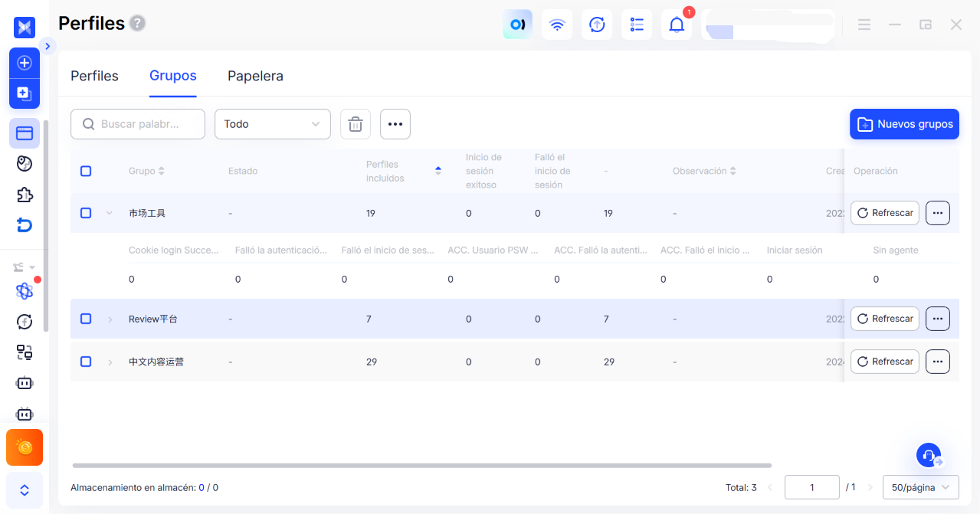Open the extensions puzzle icon in sidebar
Viewport: 980px width, 514px height.
pos(25,194)
